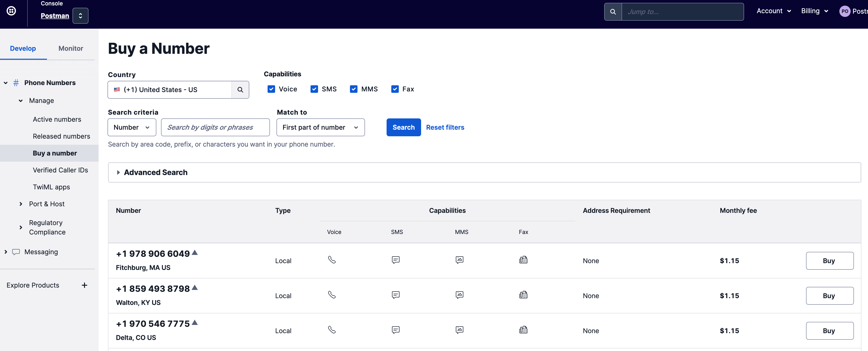Buy the Walton, KY number
Screen dimensions: 868x351
(829, 296)
